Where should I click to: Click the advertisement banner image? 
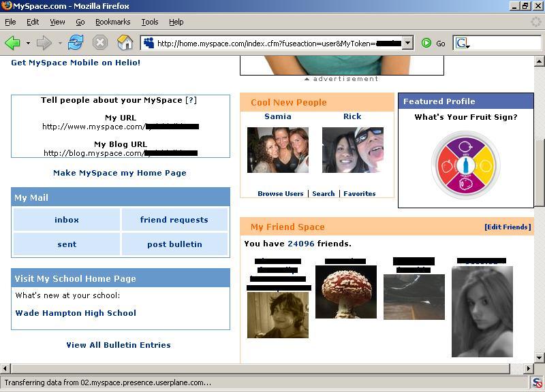pyautogui.click(x=342, y=65)
